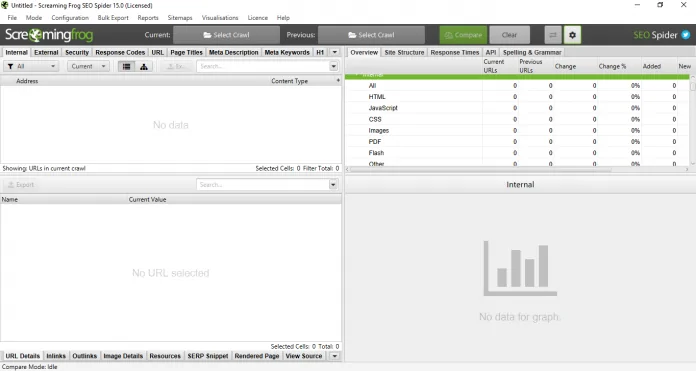The image size is (696, 371).
Task: Open the Licence menu
Action: [257, 18]
